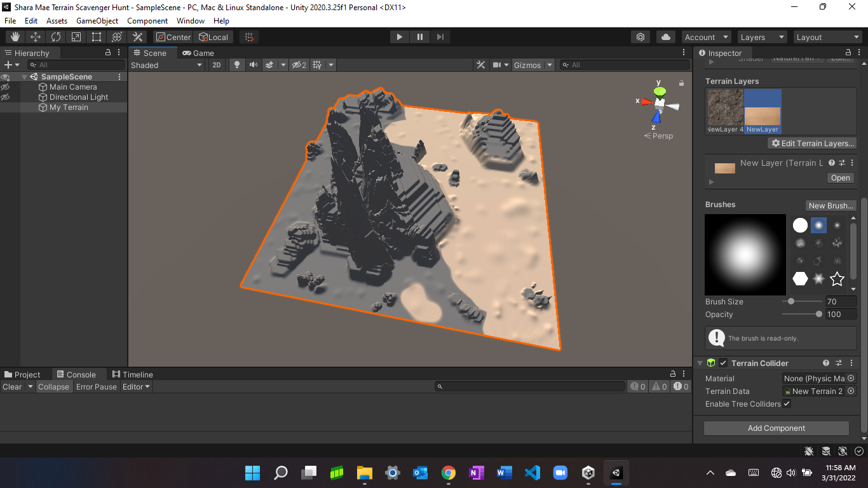Open component editor tools wrench icon
This screenshot has width=868, height=488.
click(x=481, y=65)
